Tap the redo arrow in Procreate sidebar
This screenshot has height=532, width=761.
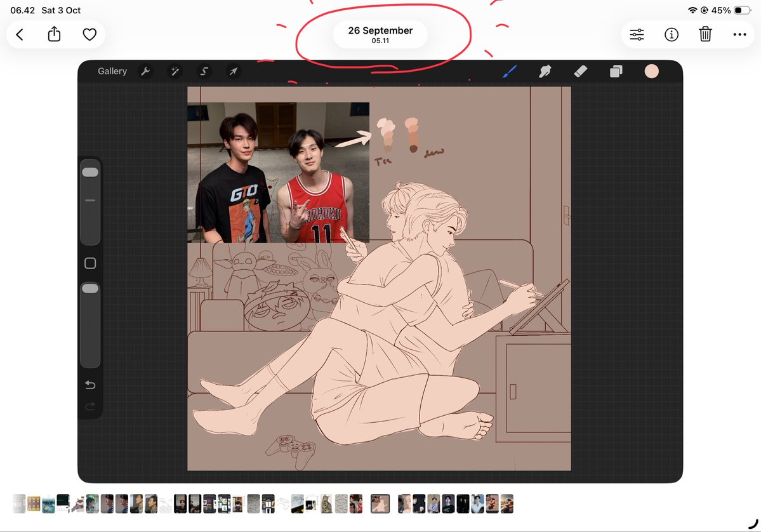point(90,406)
